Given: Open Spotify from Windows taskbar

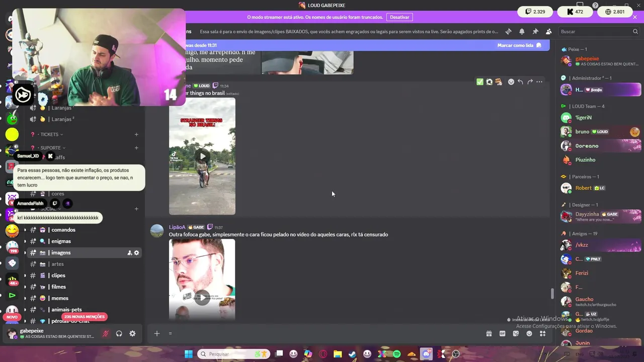Looking at the screenshot, I should pos(396,354).
